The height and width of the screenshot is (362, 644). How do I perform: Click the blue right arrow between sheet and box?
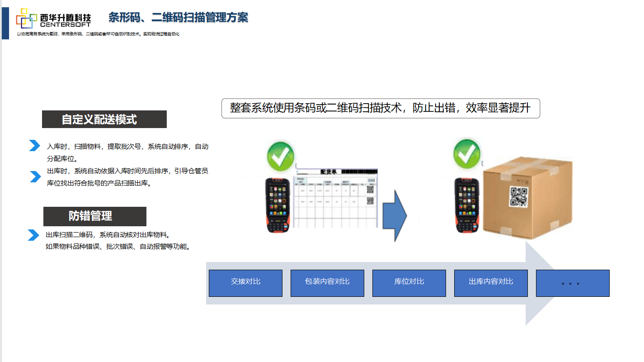(395, 216)
